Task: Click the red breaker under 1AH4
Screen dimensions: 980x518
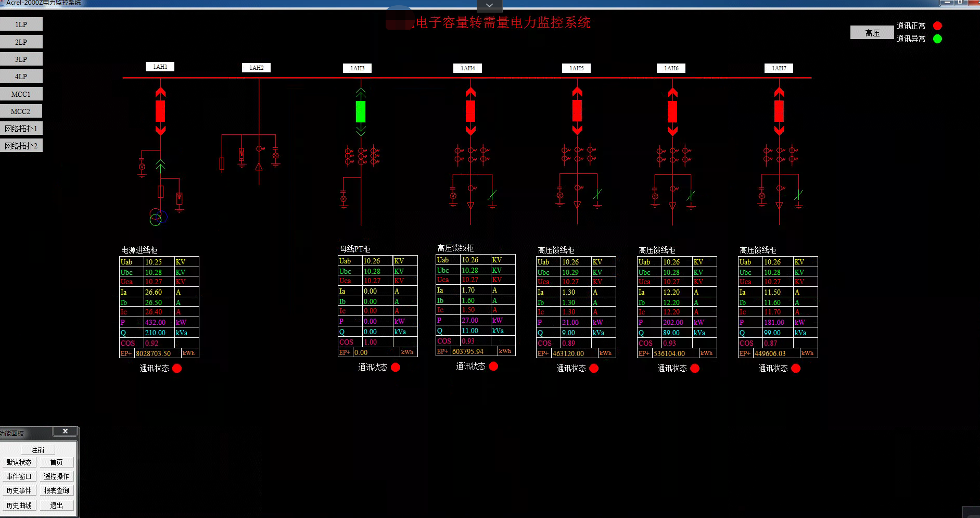Action: (470, 111)
